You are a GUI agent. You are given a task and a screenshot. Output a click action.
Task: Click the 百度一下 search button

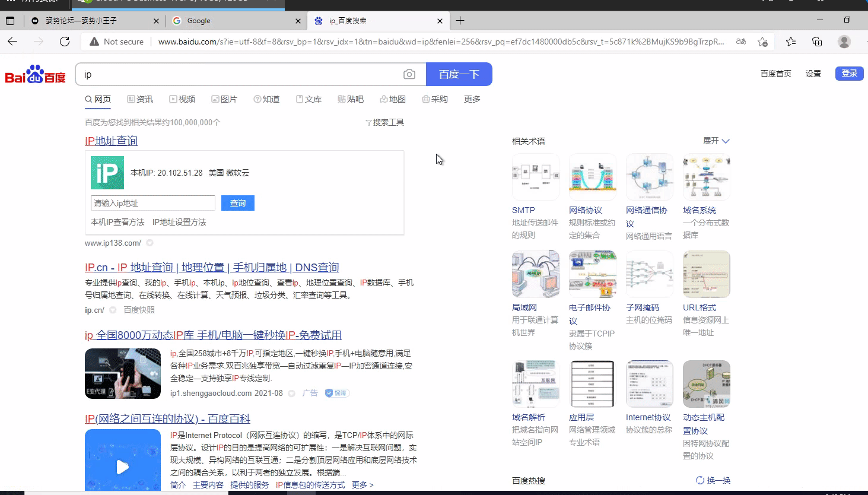click(x=459, y=74)
